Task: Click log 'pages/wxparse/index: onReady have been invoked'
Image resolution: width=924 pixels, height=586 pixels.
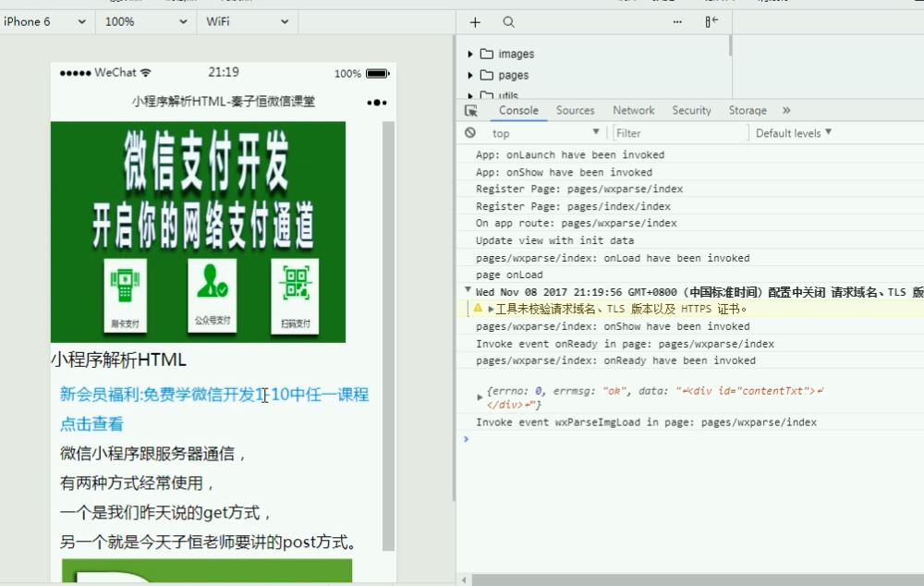Action: pyautogui.click(x=615, y=360)
